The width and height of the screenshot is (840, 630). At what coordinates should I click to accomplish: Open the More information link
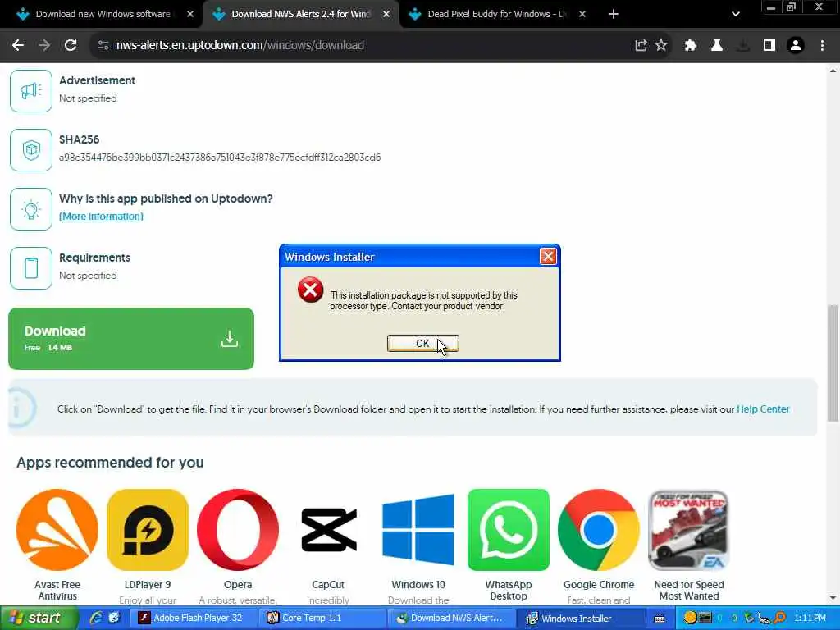click(101, 217)
